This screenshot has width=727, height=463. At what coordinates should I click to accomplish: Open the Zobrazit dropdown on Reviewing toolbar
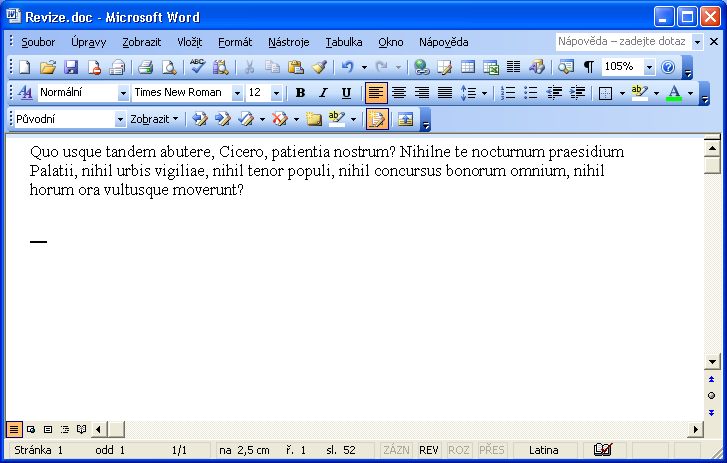tap(154, 119)
